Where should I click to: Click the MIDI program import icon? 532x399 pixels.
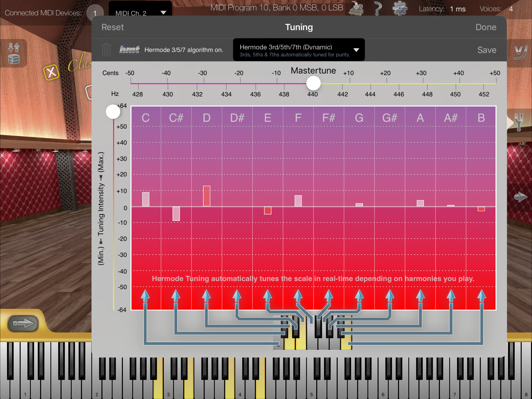tap(356, 8)
